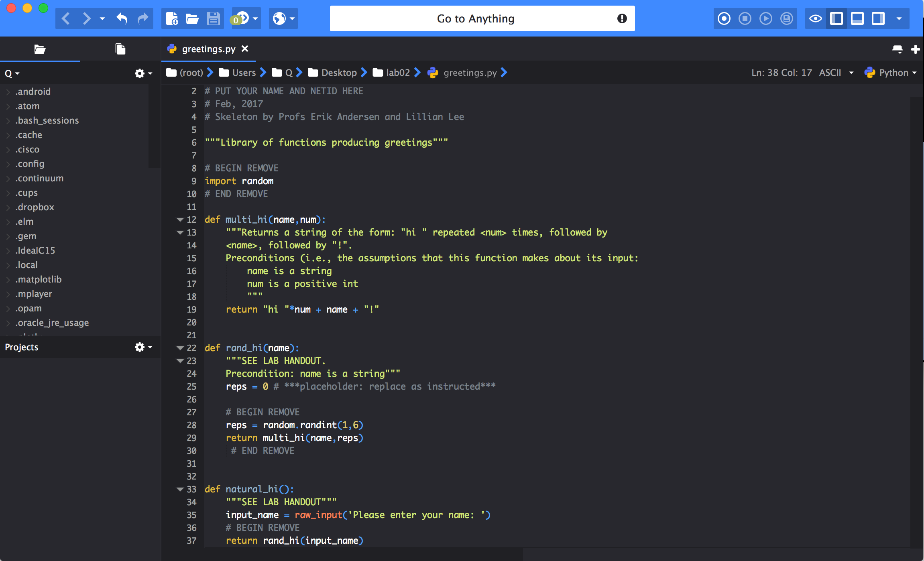Save the file with the floppy disk icon
The height and width of the screenshot is (561, 924).
click(213, 18)
